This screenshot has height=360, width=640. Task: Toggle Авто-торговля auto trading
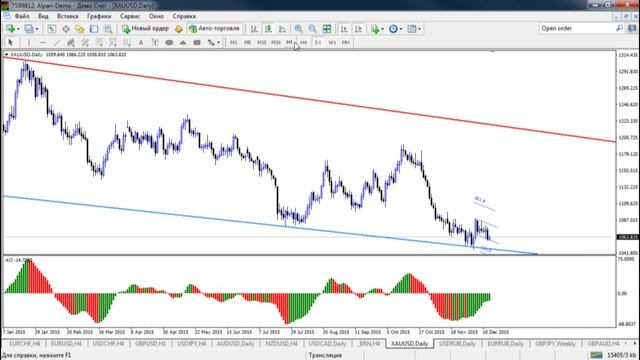pos(214,29)
